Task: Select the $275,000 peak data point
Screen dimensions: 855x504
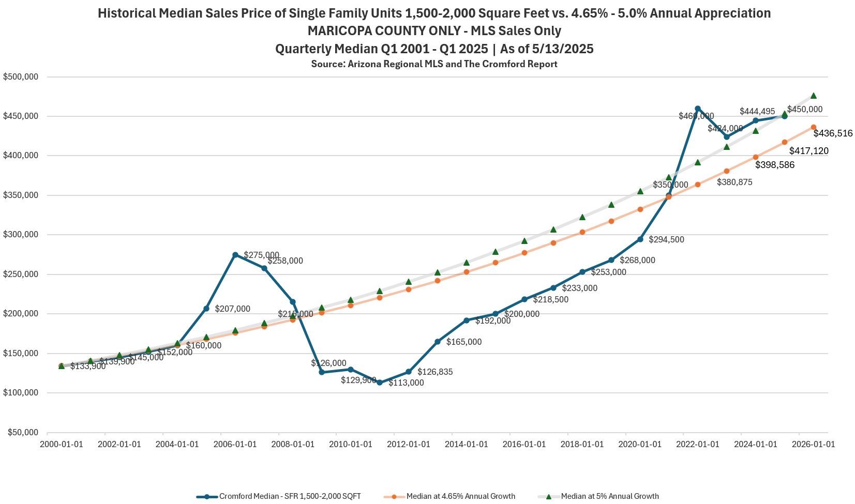Action: (235, 255)
